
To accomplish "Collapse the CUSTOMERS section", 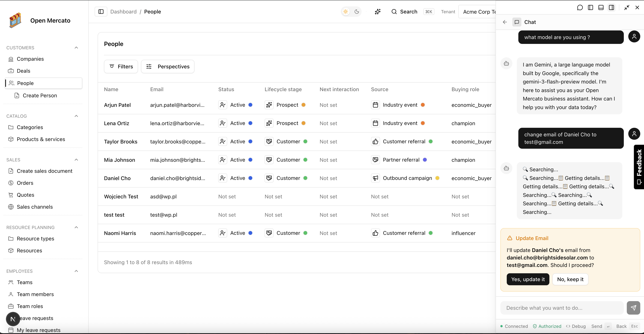I will 76,47.
